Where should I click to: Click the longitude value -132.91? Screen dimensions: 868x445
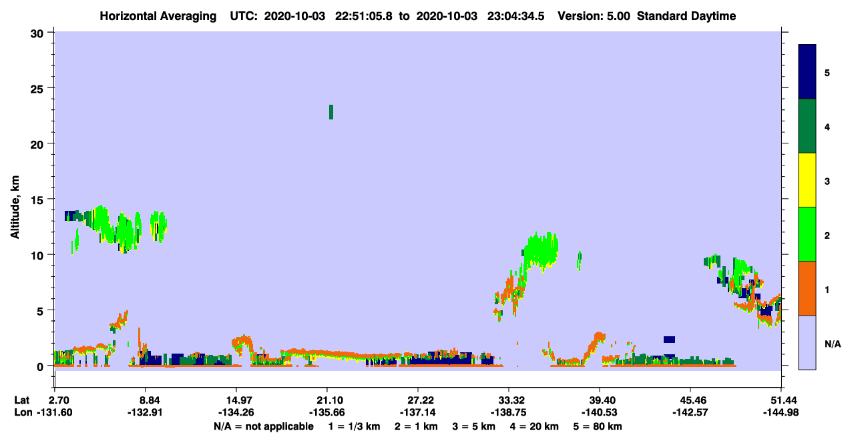pyautogui.click(x=145, y=412)
